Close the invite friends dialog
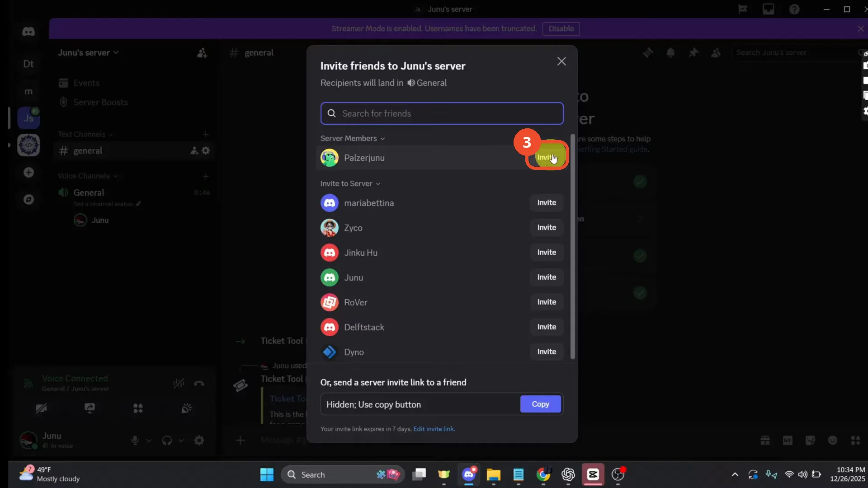Viewport: 868px width, 488px height. point(561,61)
